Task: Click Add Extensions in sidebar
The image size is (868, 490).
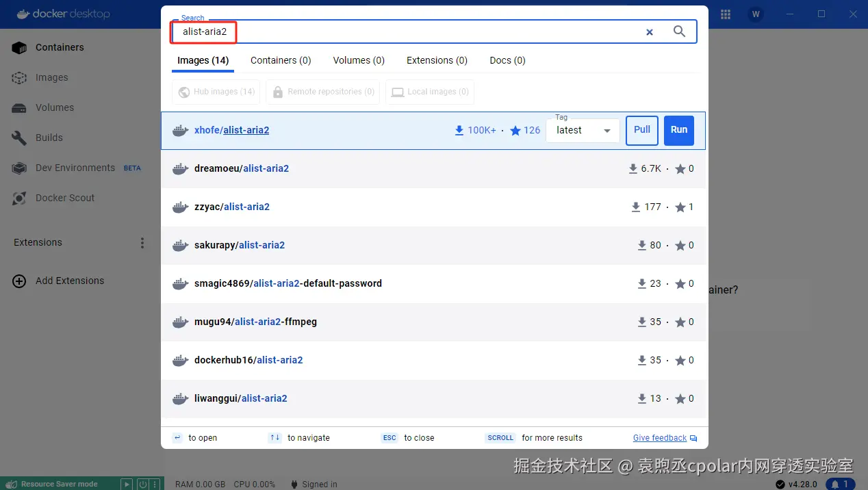Action: pyautogui.click(x=59, y=281)
